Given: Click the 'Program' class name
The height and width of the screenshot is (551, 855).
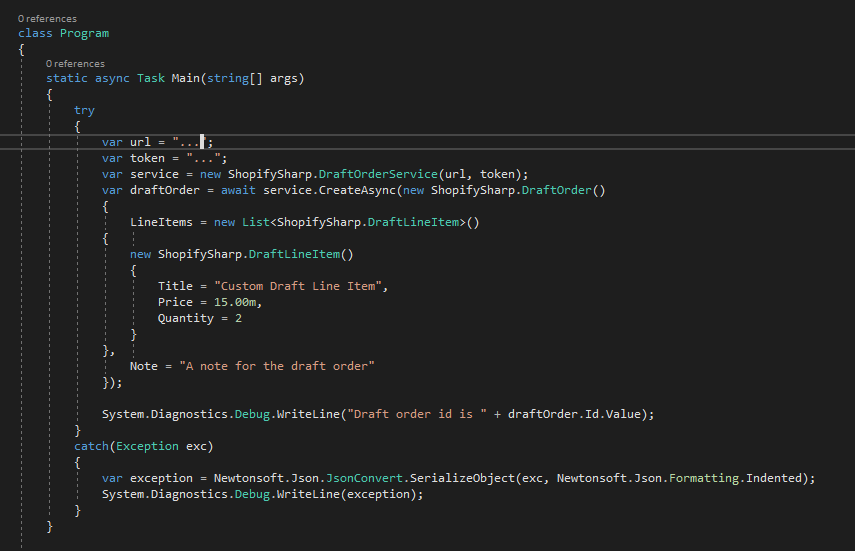Looking at the screenshot, I should (x=85, y=33).
